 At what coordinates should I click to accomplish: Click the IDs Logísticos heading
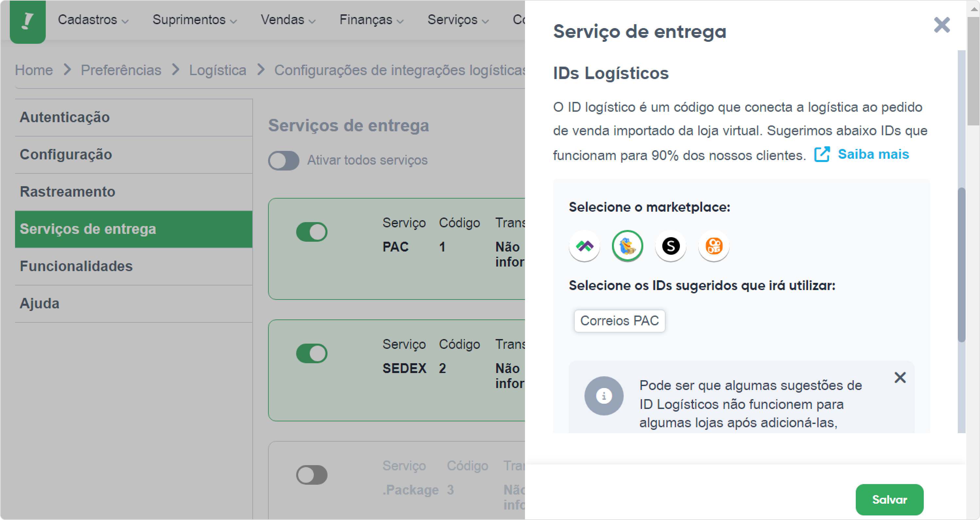click(x=611, y=73)
